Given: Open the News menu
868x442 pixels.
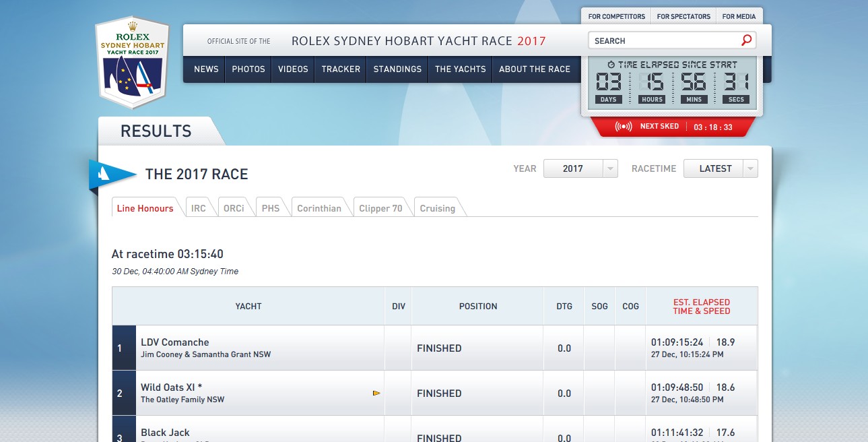Looking at the screenshot, I should (206, 69).
